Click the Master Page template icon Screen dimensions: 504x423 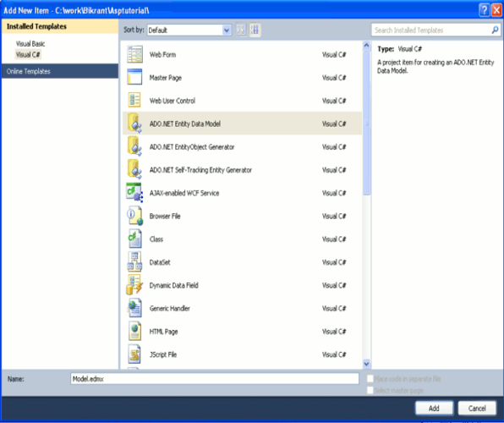click(134, 77)
